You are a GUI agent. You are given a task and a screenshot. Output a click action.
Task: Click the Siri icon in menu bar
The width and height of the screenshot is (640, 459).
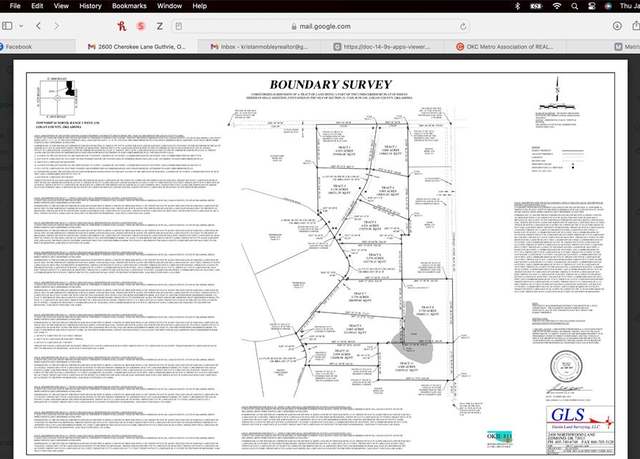[x=608, y=6]
